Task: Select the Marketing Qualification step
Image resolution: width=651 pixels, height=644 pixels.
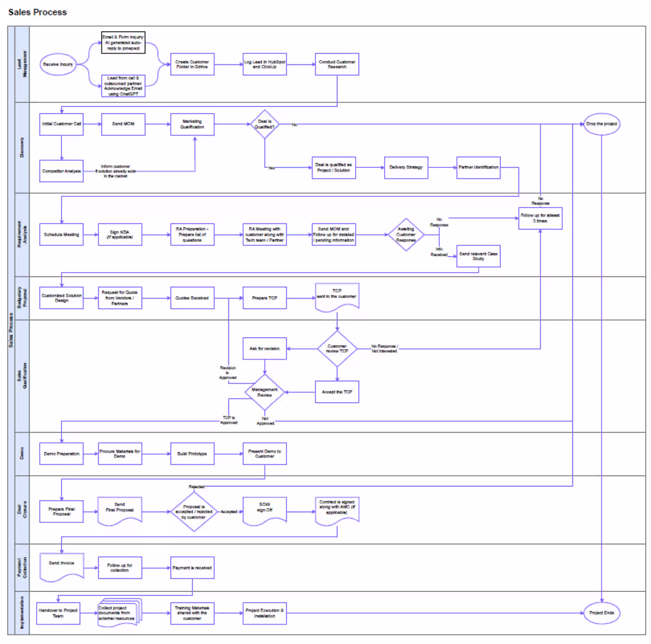Action: tap(192, 124)
